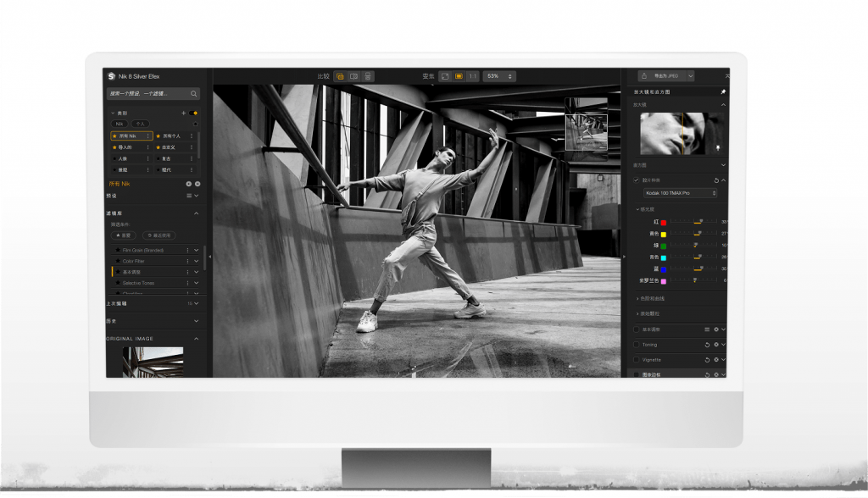Select the 所有 Nik category
Screen dimensions: 868x498
click(131, 136)
